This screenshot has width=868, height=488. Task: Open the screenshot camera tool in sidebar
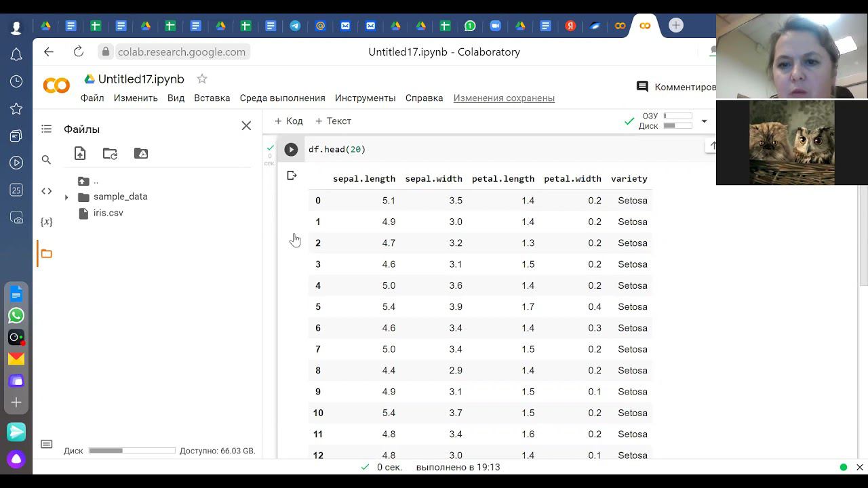point(16,218)
